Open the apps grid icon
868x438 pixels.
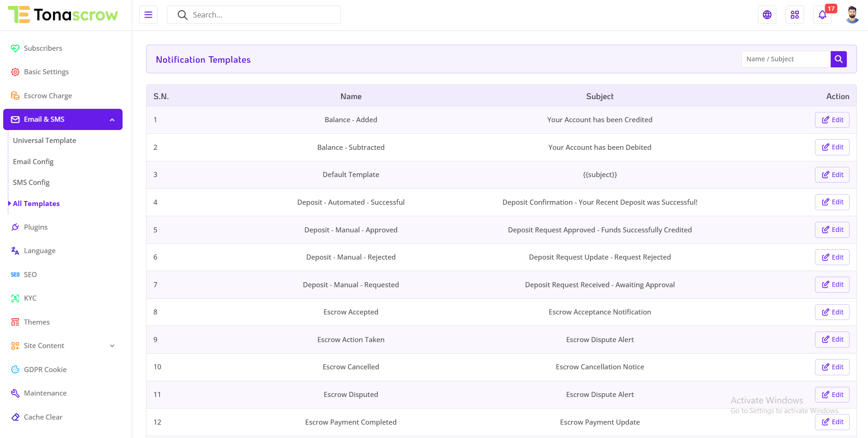pyautogui.click(x=795, y=15)
